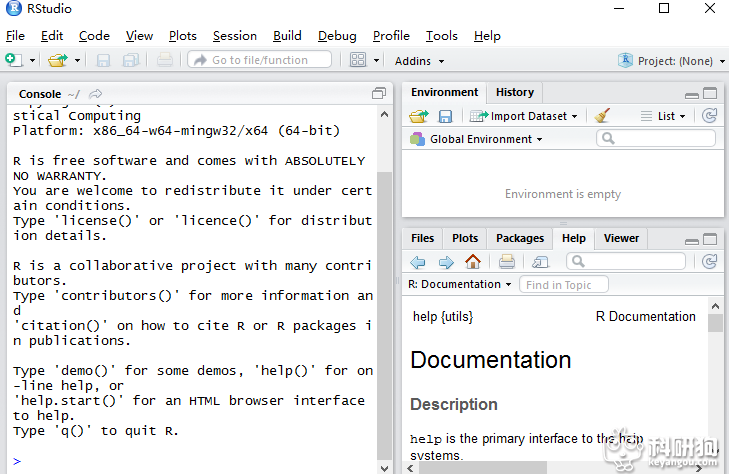729x474 pixels.
Task: Click the Help search field
Action: point(626,261)
